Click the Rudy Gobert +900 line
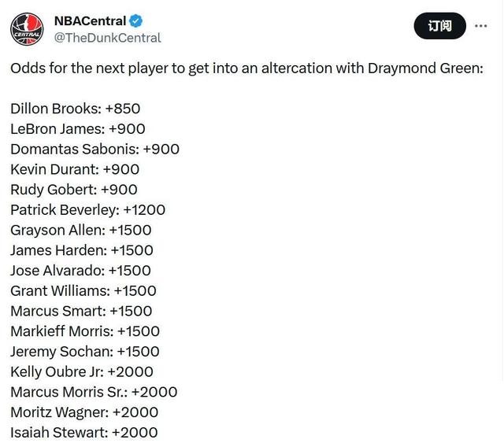 [x=73, y=190]
